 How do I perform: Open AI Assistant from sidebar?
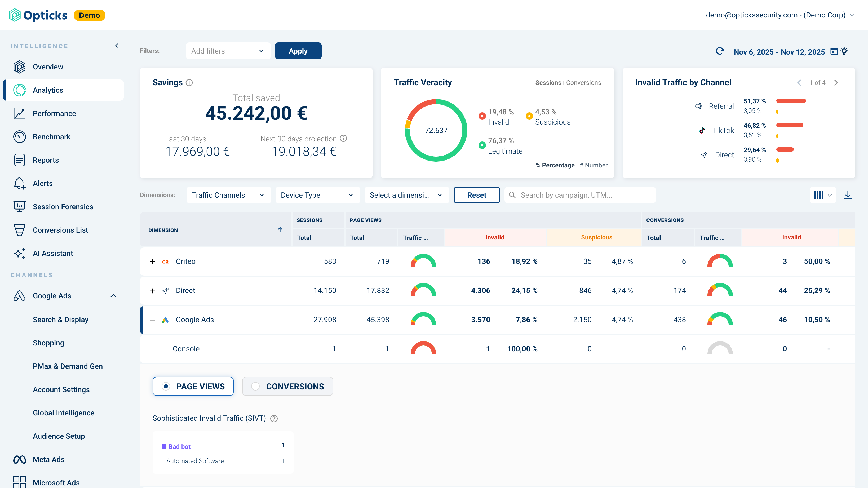tap(53, 253)
